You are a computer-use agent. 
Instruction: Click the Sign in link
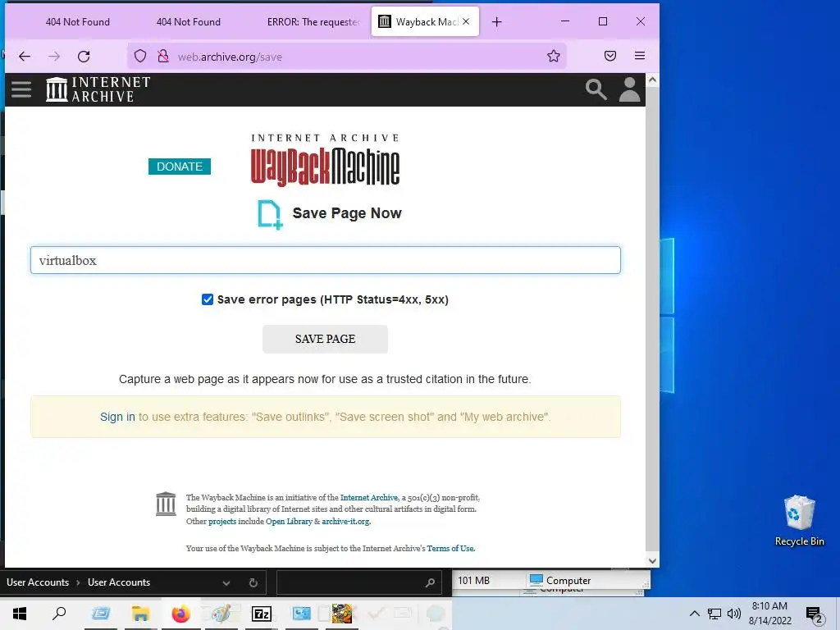click(117, 417)
